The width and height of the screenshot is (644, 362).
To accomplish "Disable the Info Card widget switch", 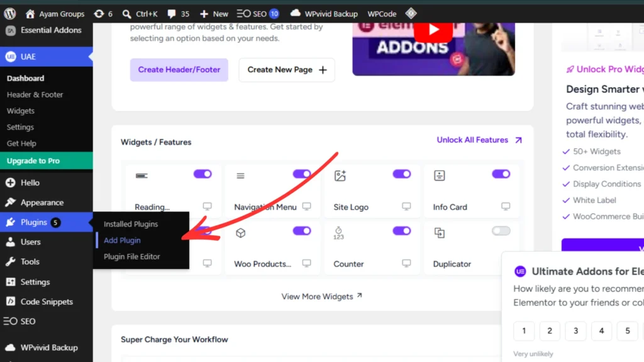I will point(501,174).
